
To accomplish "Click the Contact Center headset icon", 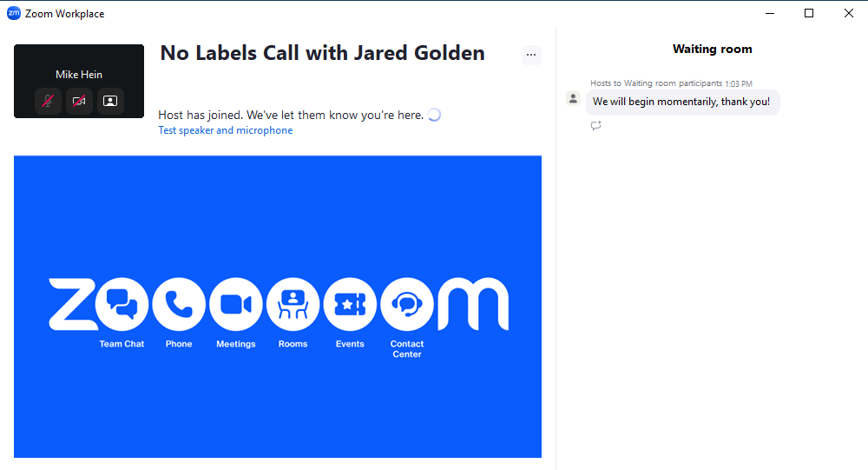I will click(407, 304).
